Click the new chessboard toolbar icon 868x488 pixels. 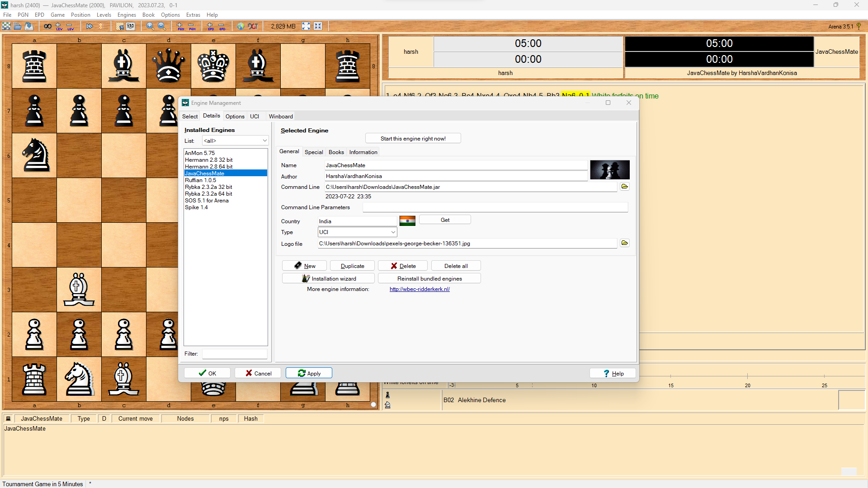pyautogui.click(x=6, y=26)
